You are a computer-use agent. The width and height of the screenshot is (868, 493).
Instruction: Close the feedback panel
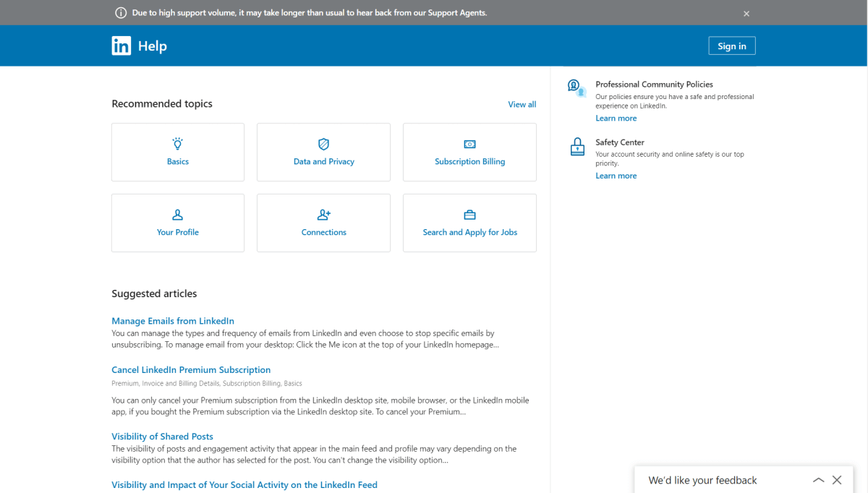[837, 480]
